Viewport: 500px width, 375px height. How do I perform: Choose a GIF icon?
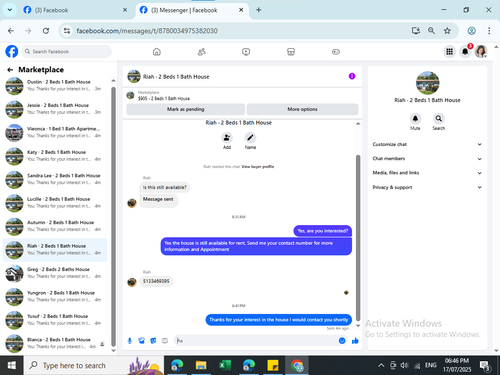(x=165, y=341)
